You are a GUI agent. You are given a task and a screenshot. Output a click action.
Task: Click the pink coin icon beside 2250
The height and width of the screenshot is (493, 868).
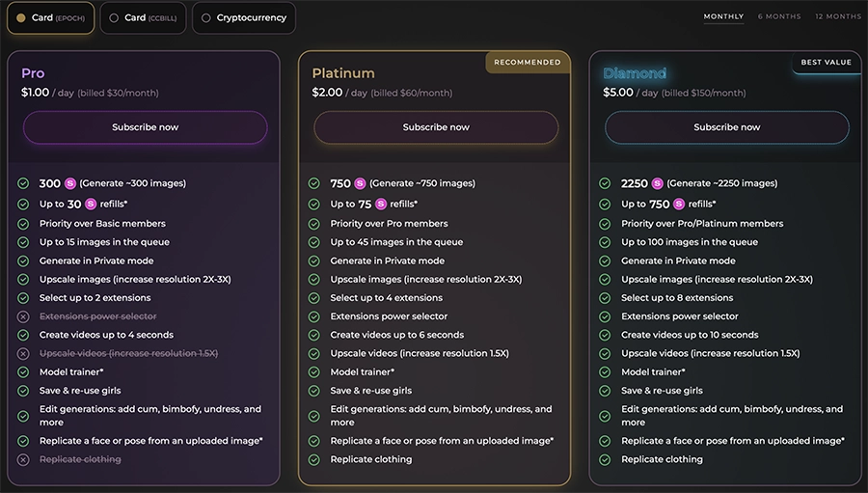pyautogui.click(x=657, y=183)
